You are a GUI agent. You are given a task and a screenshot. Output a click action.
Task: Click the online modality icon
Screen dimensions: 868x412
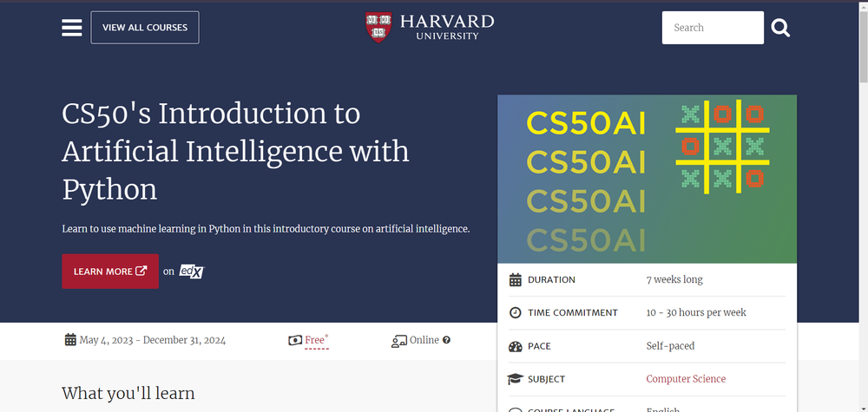(399, 340)
